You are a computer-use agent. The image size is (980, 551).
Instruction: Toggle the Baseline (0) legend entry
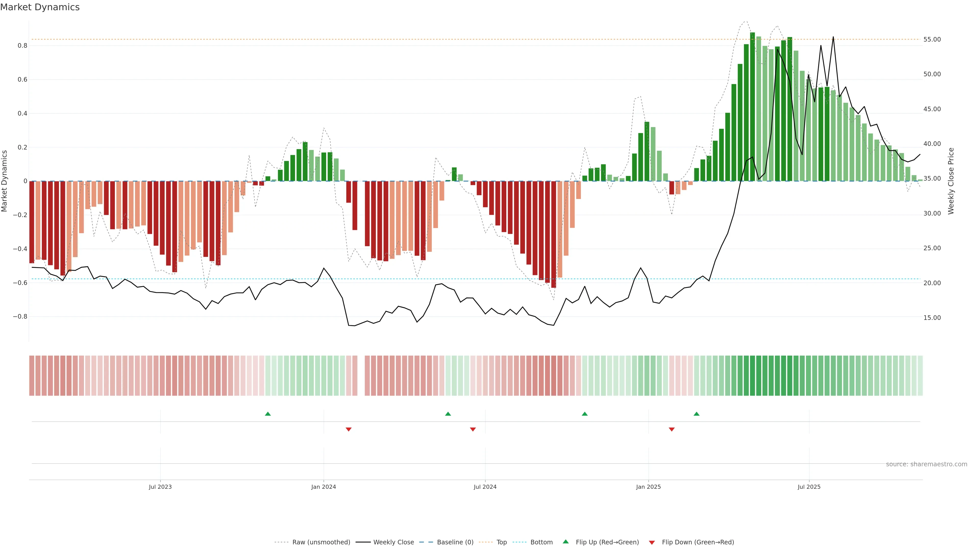point(455,542)
